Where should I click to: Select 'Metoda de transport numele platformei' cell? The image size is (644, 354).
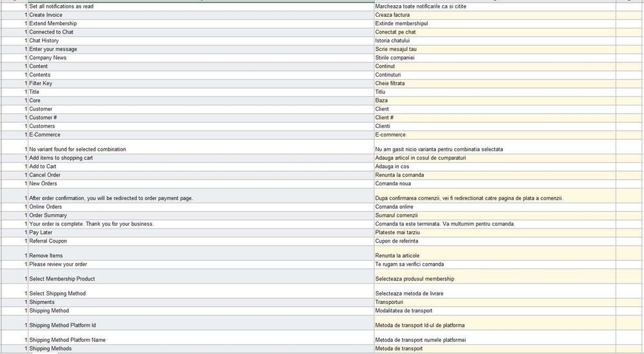click(495, 337)
